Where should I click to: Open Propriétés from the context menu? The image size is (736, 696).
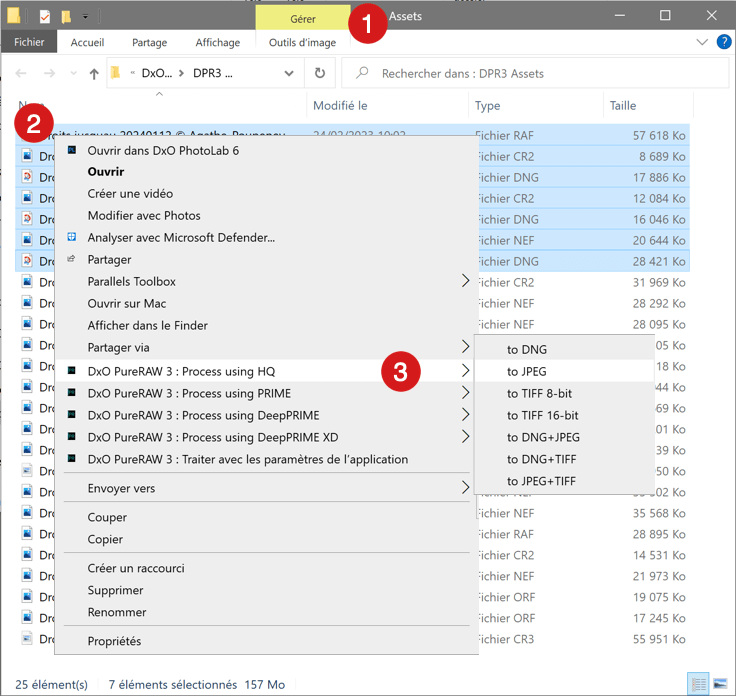pyautogui.click(x=114, y=642)
